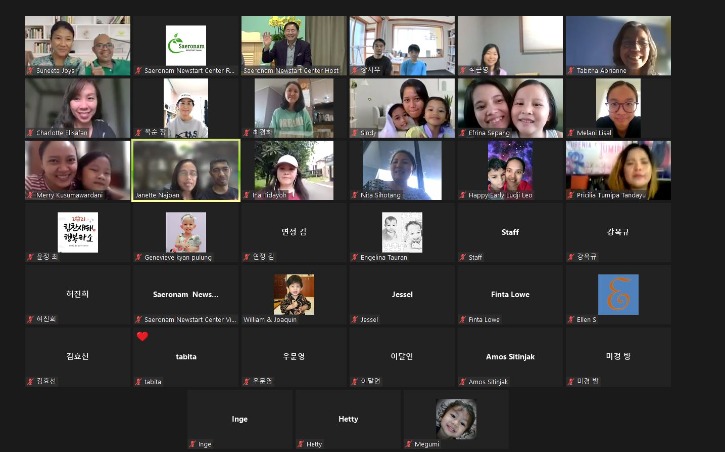Click the Jessel participant tile
Image resolution: width=725 pixels, height=452 pixels.
(x=402, y=295)
